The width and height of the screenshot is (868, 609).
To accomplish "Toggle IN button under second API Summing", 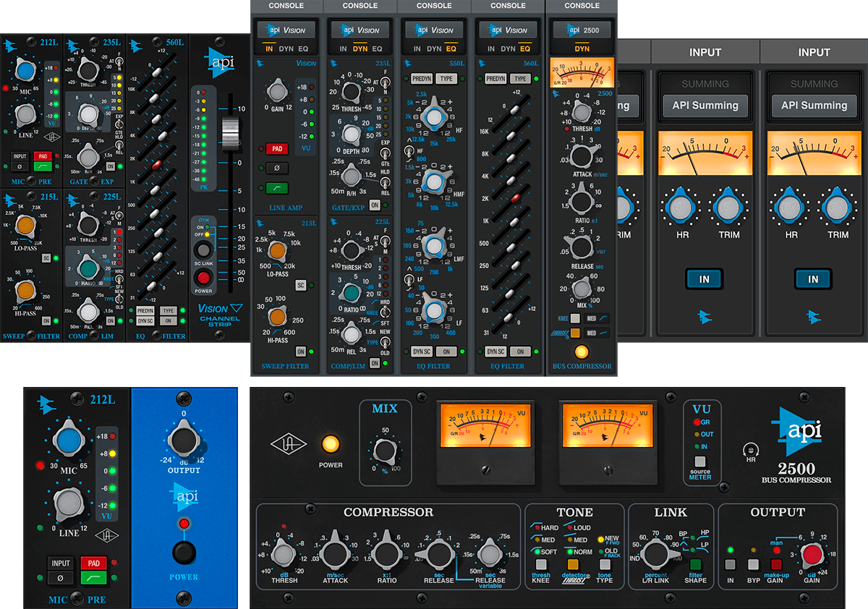I will point(814,279).
